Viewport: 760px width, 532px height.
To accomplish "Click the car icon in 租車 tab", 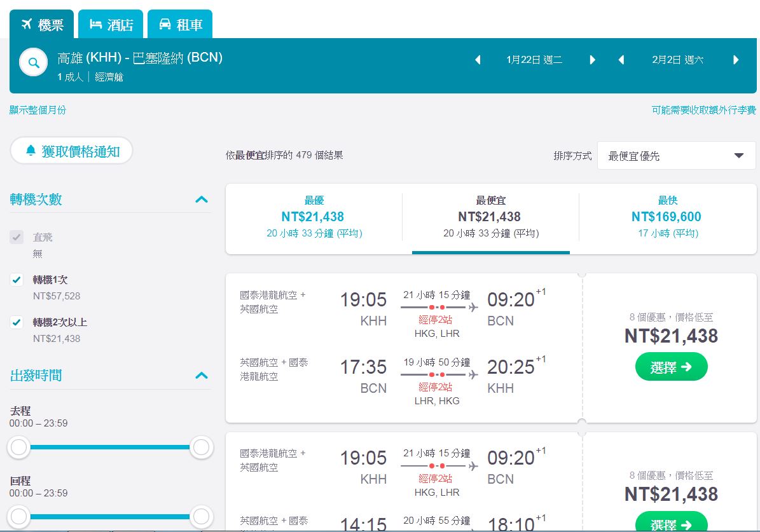I will pyautogui.click(x=165, y=24).
